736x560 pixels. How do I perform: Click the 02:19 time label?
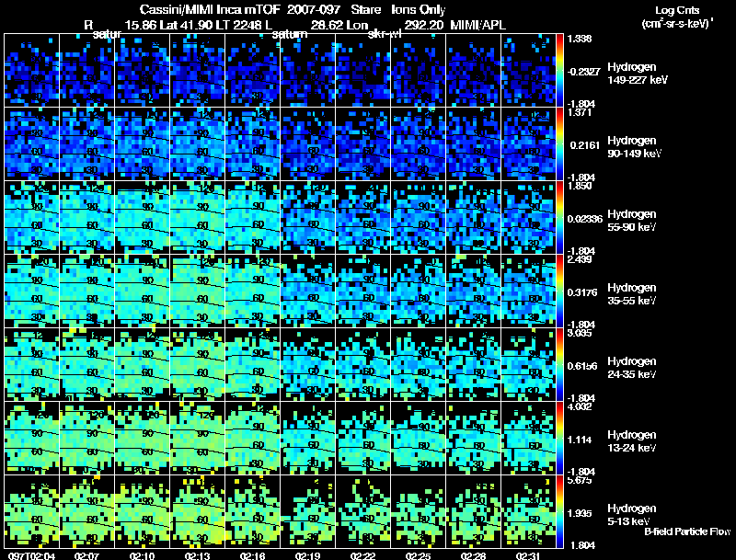(x=307, y=556)
